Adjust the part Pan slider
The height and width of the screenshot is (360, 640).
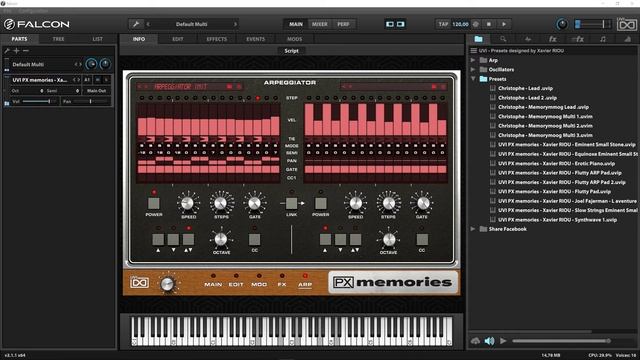click(x=91, y=101)
